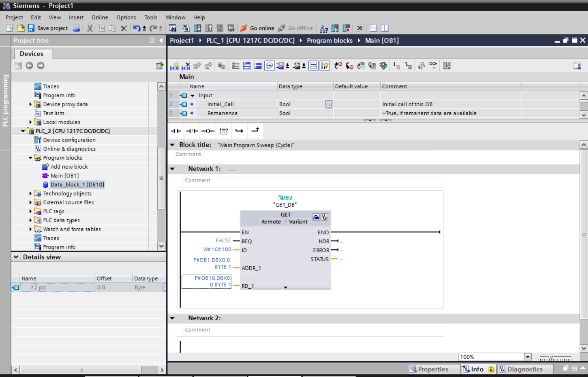Toggle split editor horizontally icon
This screenshot has width=588, height=377.
(373, 28)
